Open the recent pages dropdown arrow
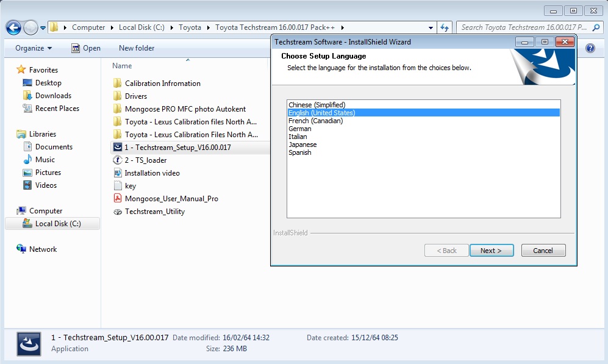This screenshot has width=608, height=364. tap(43, 28)
